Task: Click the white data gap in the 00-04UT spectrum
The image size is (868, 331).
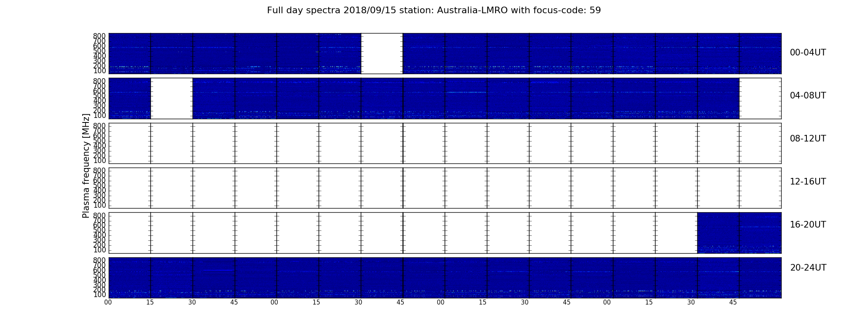Action: (x=382, y=53)
